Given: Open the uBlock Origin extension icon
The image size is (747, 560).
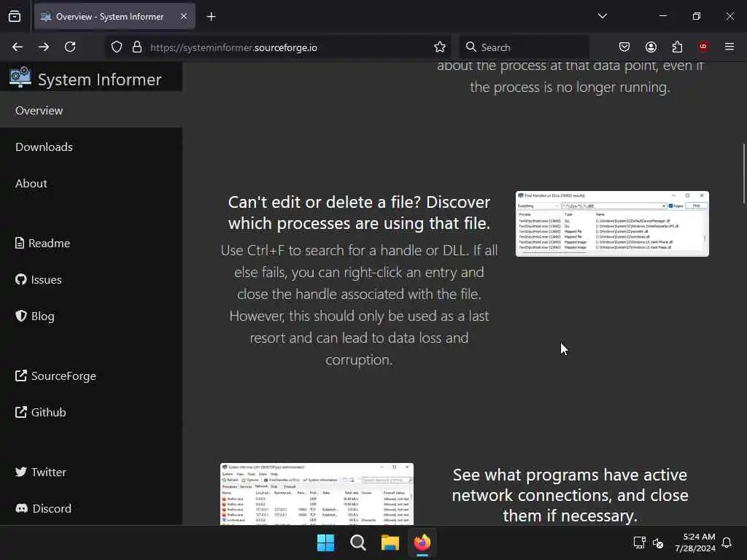Looking at the screenshot, I should pos(703,47).
